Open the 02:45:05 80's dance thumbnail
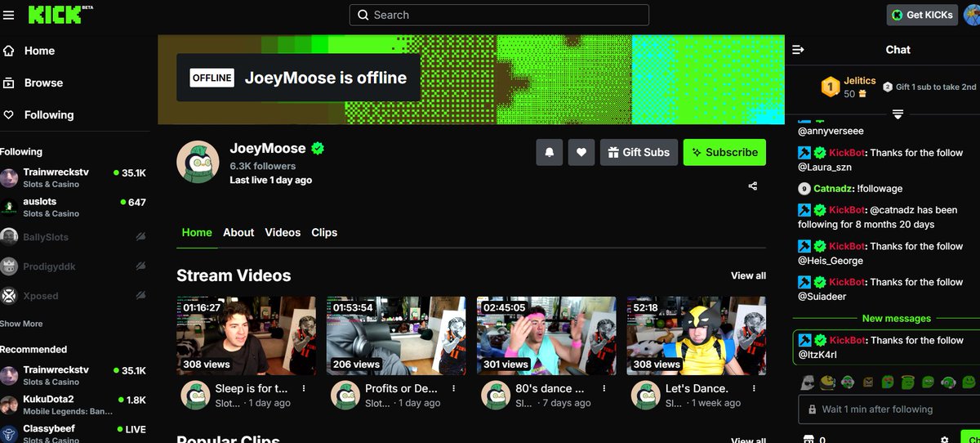The height and width of the screenshot is (443, 980). (x=546, y=336)
